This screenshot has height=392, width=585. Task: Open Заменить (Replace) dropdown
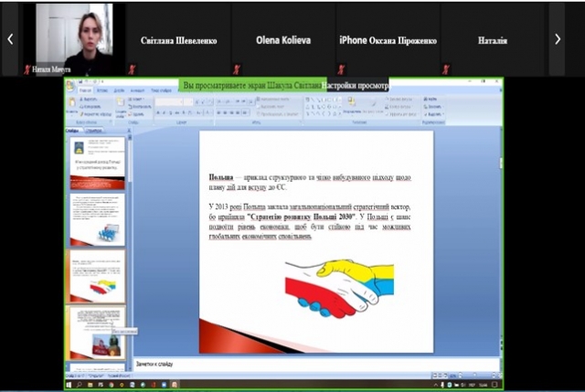click(x=433, y=107)
